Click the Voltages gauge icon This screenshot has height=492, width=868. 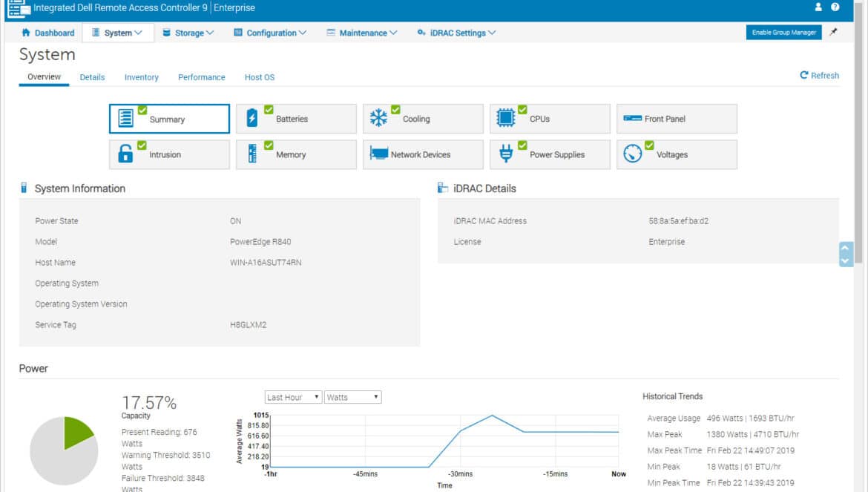pos(632,154)
